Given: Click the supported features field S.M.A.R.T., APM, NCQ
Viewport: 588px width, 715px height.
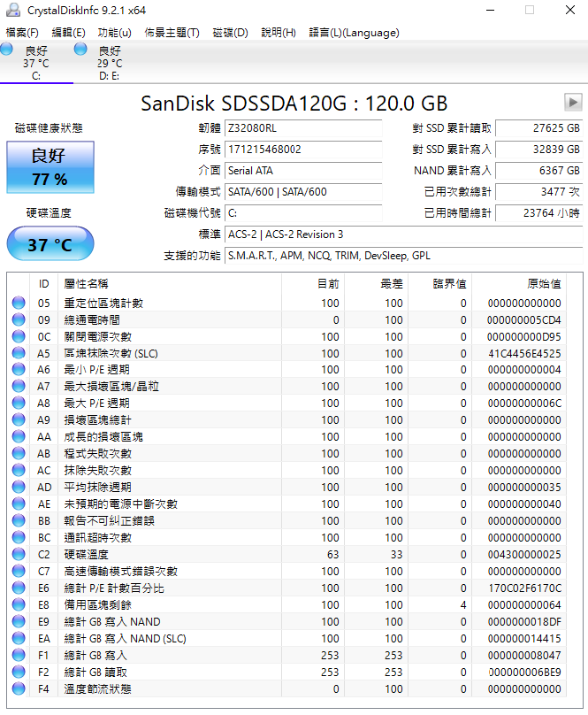Looking at the screenshot, I should 403,256.
